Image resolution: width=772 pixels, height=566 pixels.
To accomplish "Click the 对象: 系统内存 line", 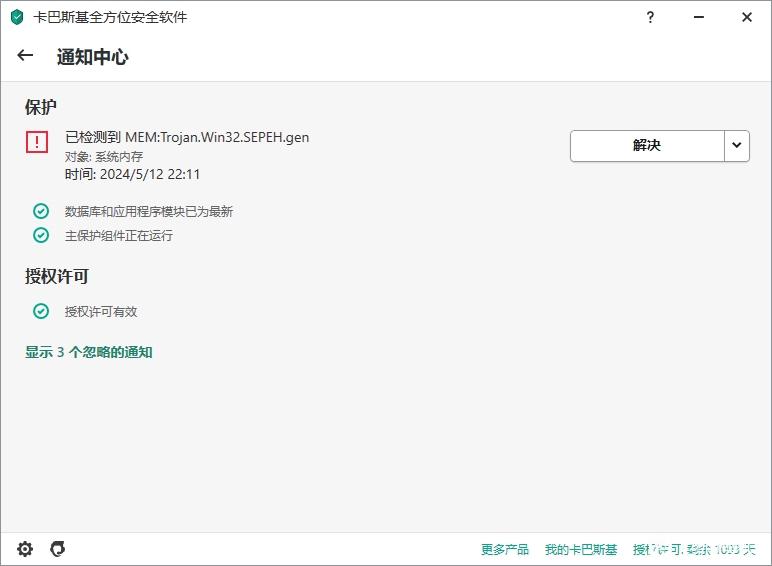I will [104, 157].
